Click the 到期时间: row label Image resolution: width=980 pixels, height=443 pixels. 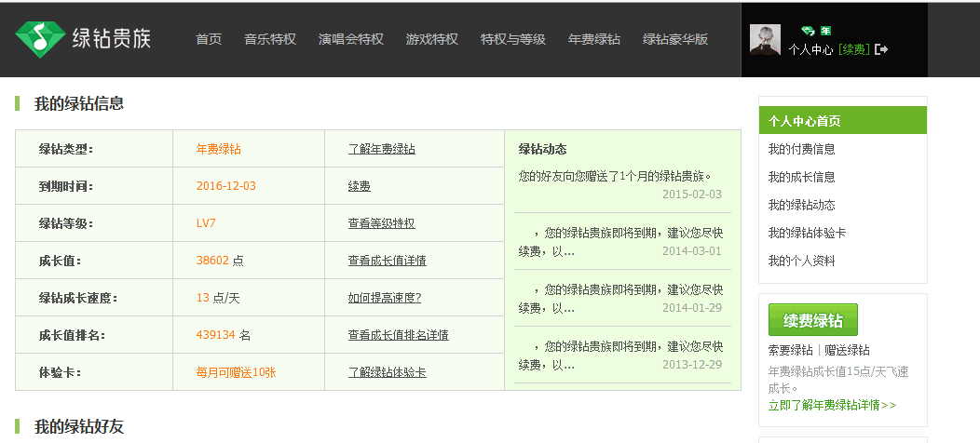point(65,186)
